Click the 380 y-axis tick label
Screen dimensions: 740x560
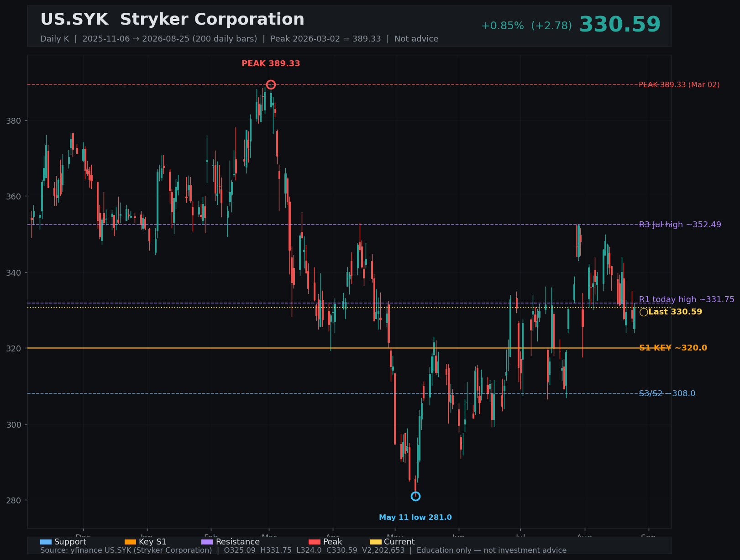point(14,120)
